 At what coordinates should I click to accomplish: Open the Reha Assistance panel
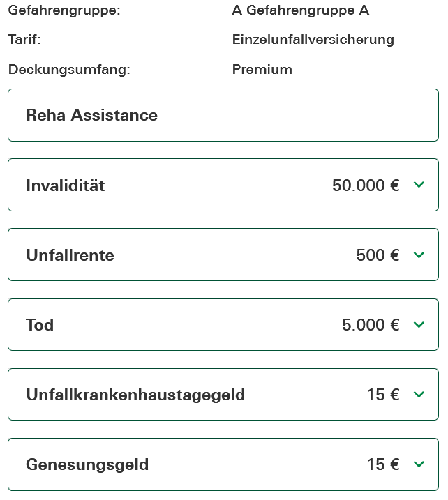[x=91, y=115]
